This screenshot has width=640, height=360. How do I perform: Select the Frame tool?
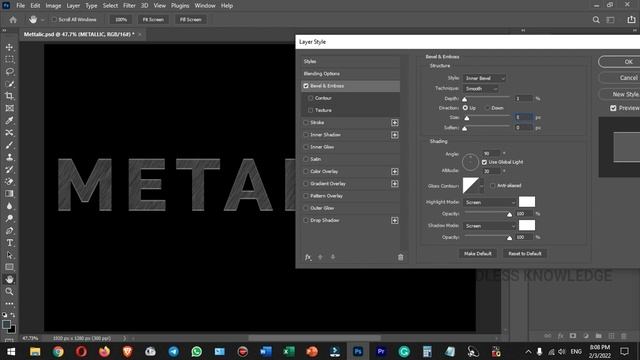pyautogui.click(x=9, y=108)
